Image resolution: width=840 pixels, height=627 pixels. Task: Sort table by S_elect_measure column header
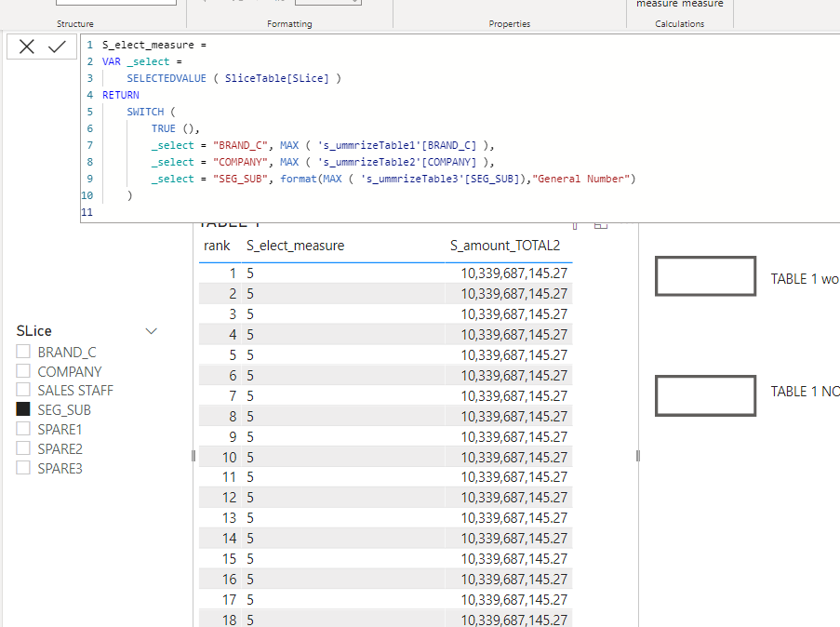click(x=295, y=246)
